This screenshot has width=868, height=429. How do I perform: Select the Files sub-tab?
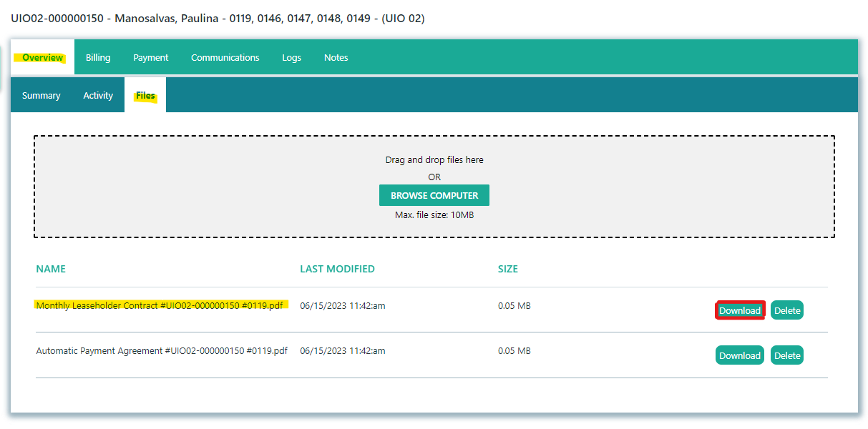(145, 96)
